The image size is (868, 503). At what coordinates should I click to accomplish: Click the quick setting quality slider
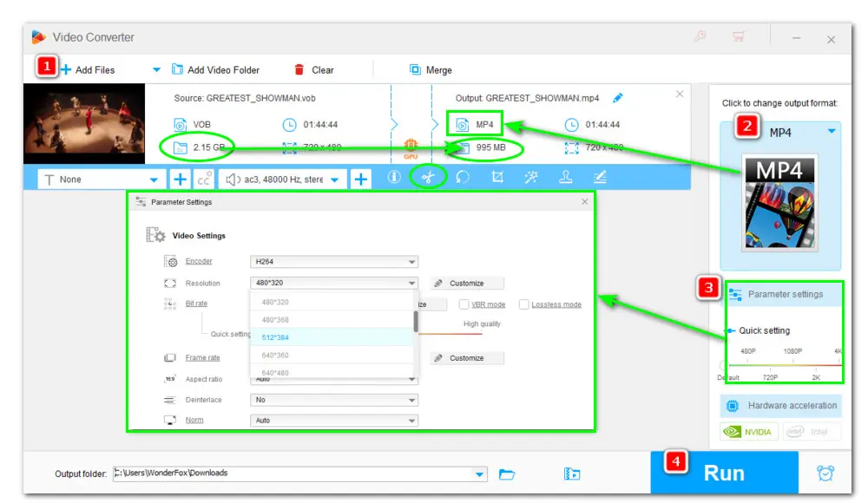point(781,365)
